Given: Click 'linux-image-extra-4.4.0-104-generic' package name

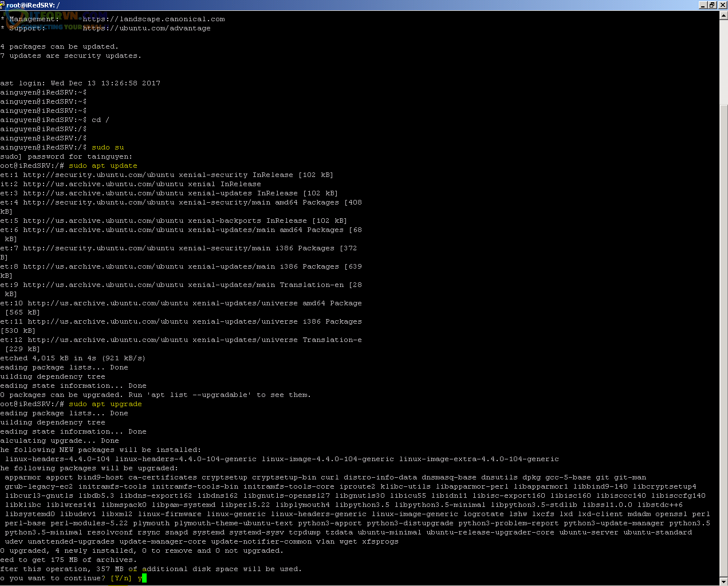Looking at the screenshot, I should [x=479, y=459].
